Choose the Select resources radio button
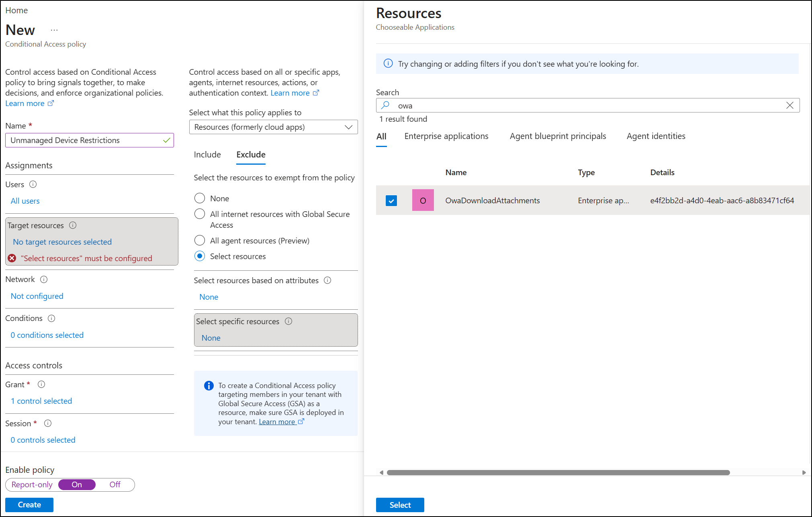The image size is (812, 517). (x=200, y=256)
